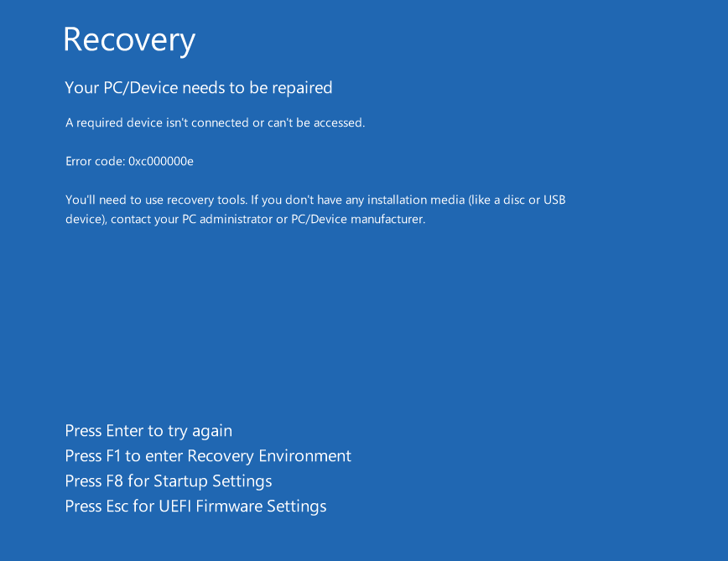Click "Your PC/Device needs to be repaired" subtitle
The image size is (728, 561).
tap(199, 88)
